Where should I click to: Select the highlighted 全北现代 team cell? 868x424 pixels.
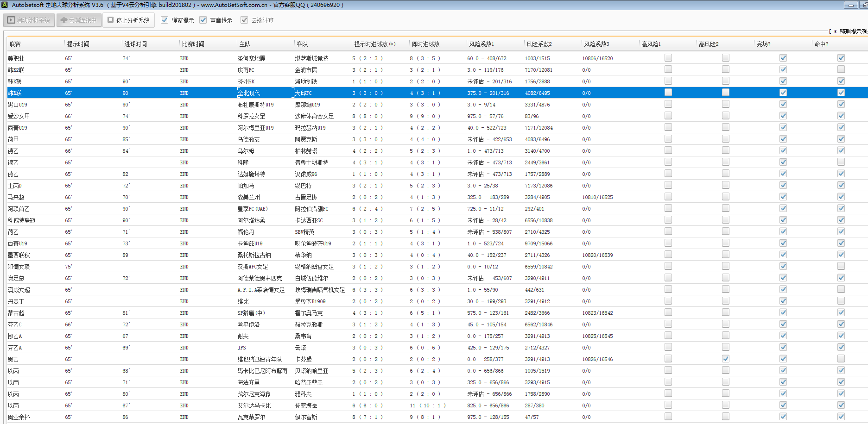click(249, 93)
